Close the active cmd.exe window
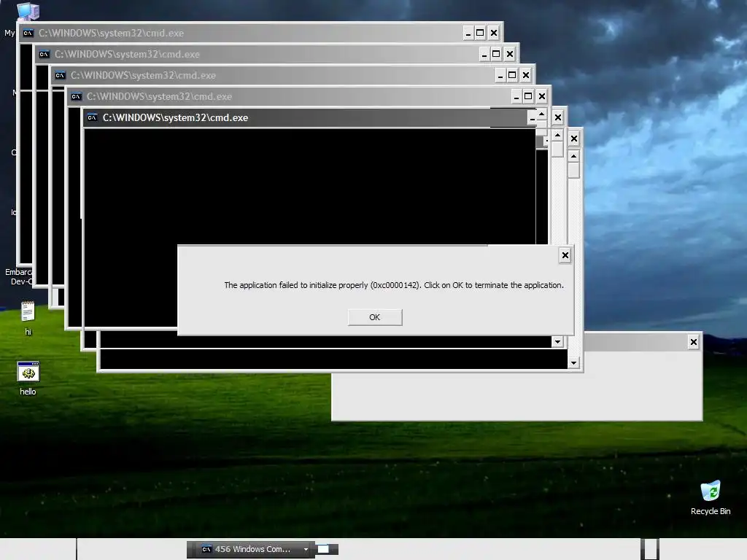Screen dimensions: 747x560 (558, 117)
